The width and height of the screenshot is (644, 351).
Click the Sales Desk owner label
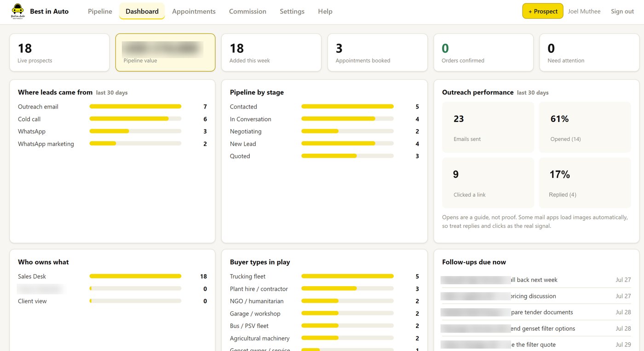pos(32,276)
